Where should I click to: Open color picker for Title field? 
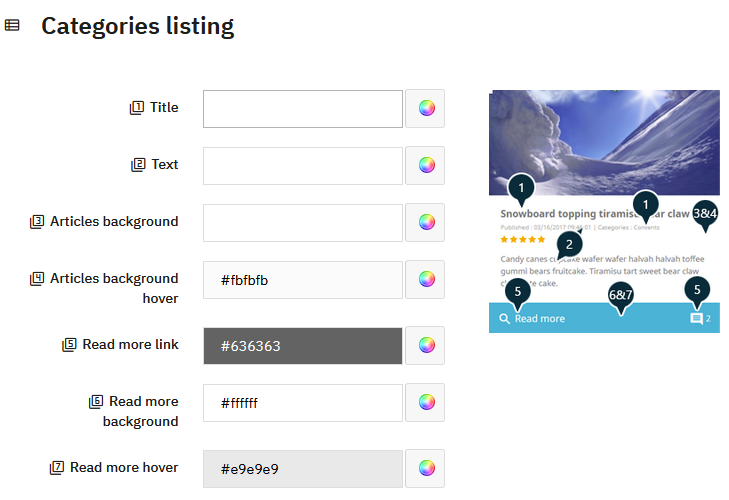[x=426, y=109]
